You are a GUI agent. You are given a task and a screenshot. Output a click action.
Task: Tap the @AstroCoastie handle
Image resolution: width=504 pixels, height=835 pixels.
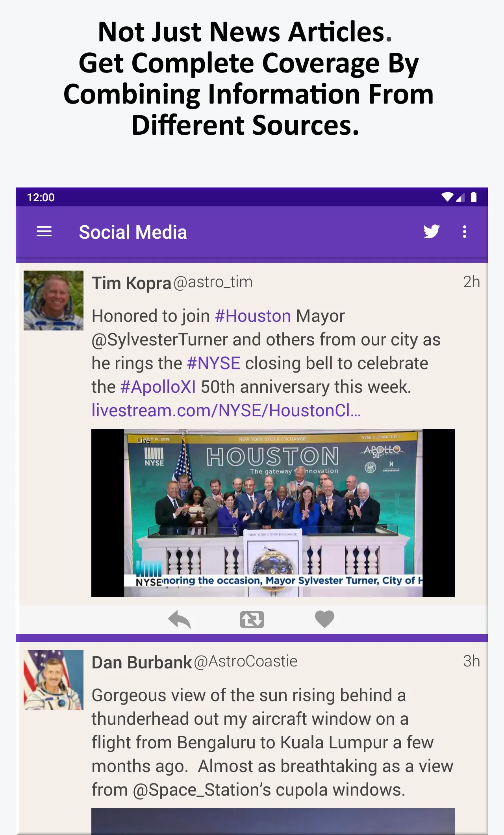pyautogui.click(x=246, y=661)
